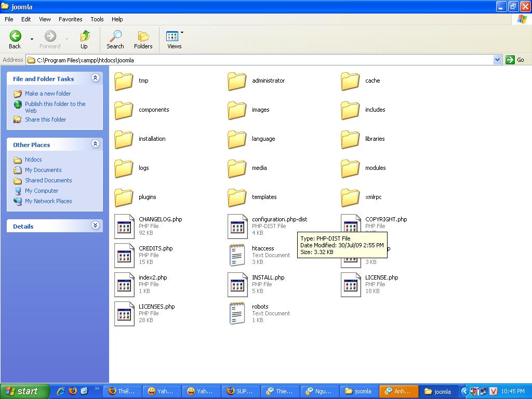Select the CREDITS.php file icon

124,256
